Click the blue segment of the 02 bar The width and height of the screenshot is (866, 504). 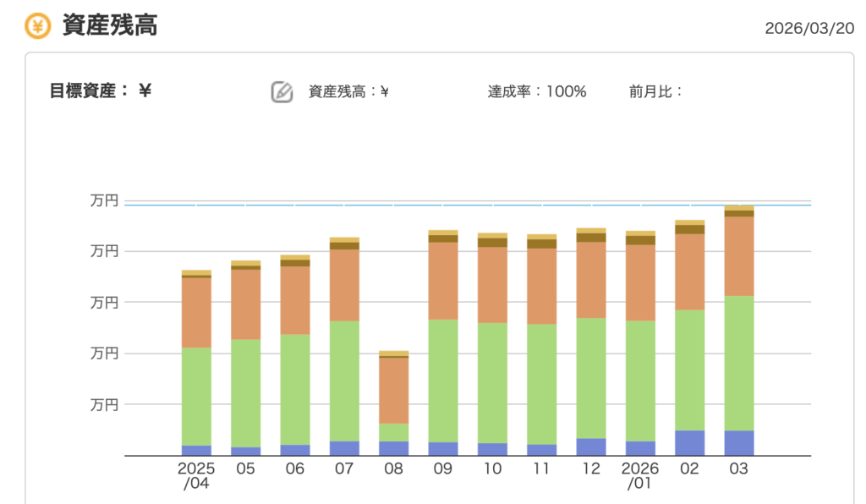pos(689,442)
